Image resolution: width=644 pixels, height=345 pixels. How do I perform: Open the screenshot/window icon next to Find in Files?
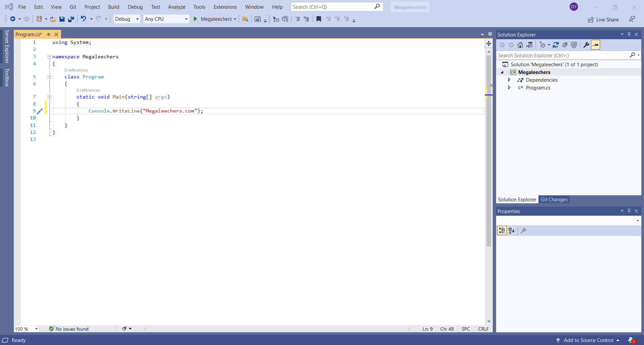tap(258, 19)
